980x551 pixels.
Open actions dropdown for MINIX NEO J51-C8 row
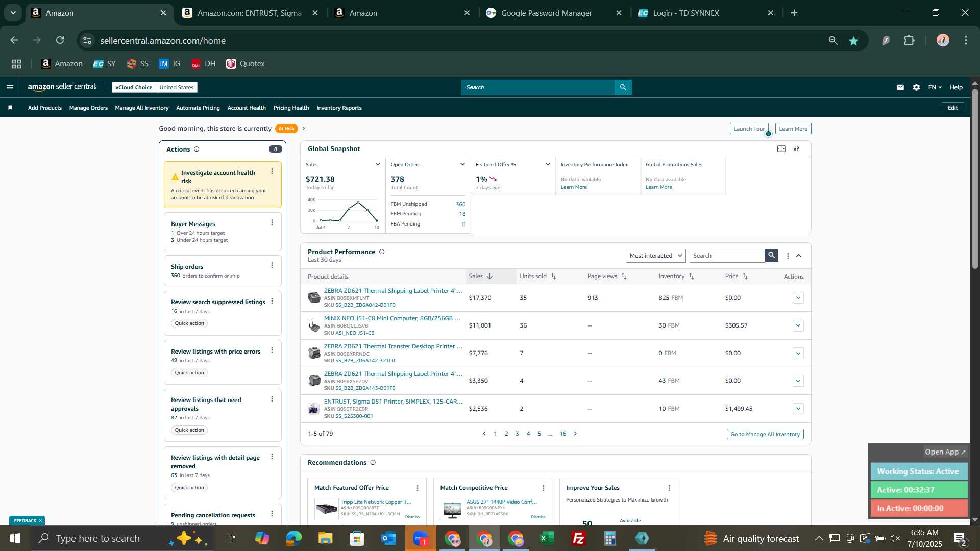798,325
